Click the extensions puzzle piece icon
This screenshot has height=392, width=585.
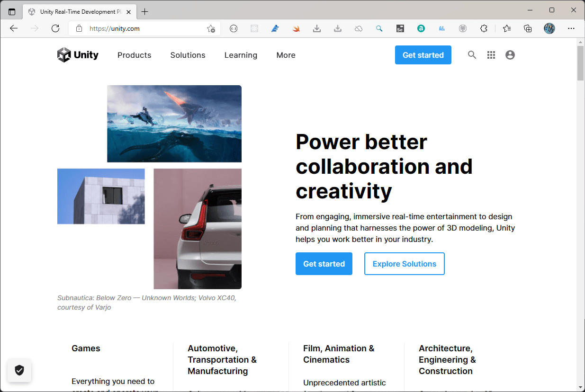pos(484,28)
